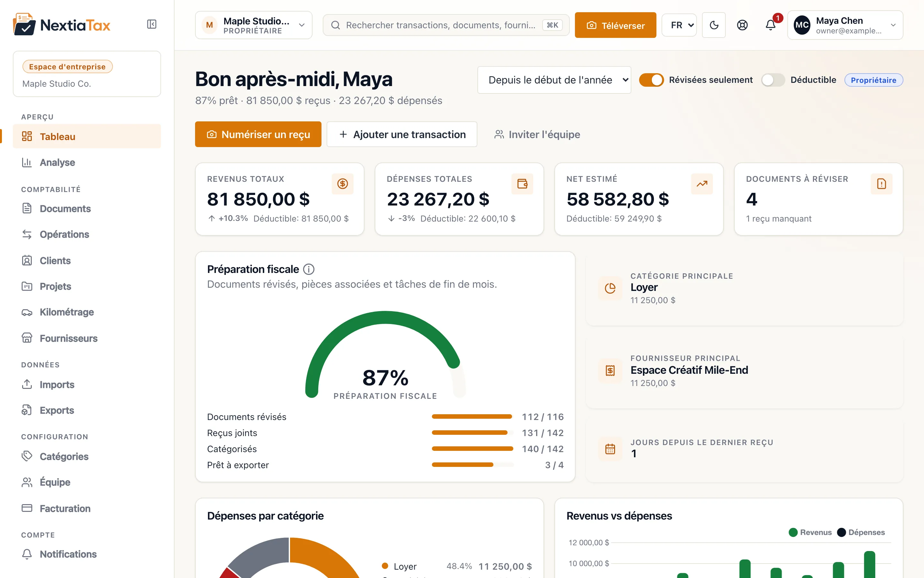Open help via the lifebuoy icon
The width and height of the screenshot is (924, 578).
click(x=742, y=25)
